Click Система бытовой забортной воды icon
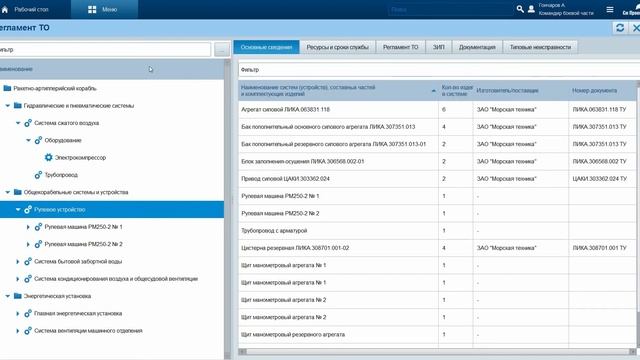This screenshot has height=360, width=640. coord(28,261)
